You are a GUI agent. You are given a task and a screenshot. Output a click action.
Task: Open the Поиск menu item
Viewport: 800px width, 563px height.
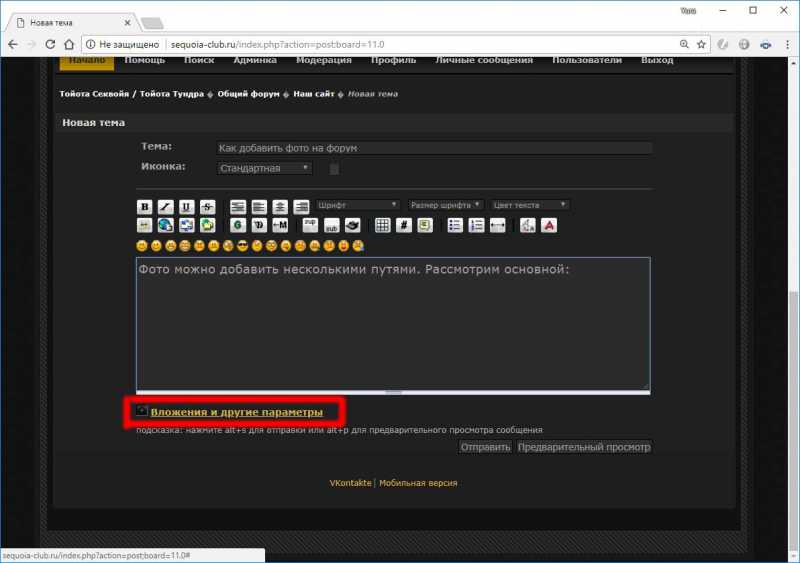pyautogui.click(x=199, y=60)
